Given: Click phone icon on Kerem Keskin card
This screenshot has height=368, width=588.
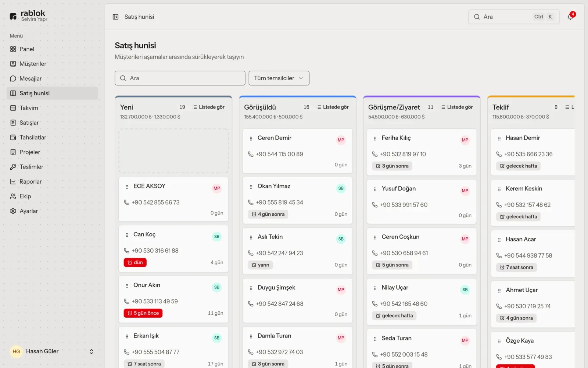Looking at the screenshot, I should (x=499, y=205).
